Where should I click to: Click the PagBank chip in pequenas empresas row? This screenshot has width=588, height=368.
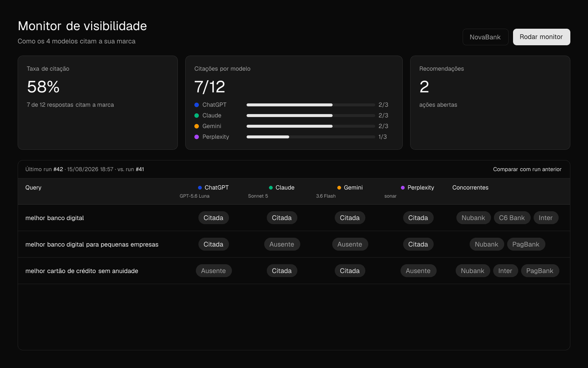pos(526,244)
